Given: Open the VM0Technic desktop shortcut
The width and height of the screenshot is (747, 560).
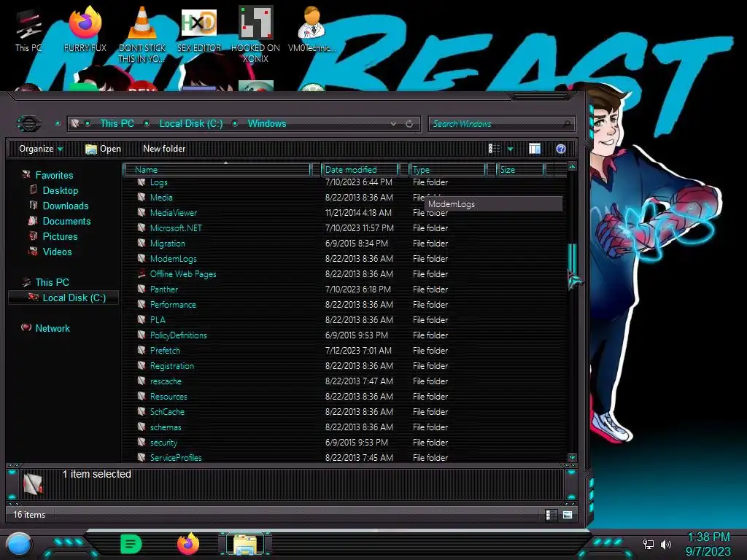Looking at the screenshot, I should coord(312,30).
